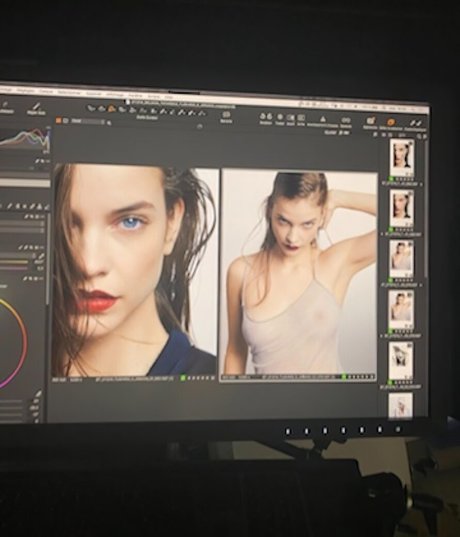This screenshot has height=537, width=460.
Task: Open the Scripts menu in the menu bar
Action: coord(154,97)
